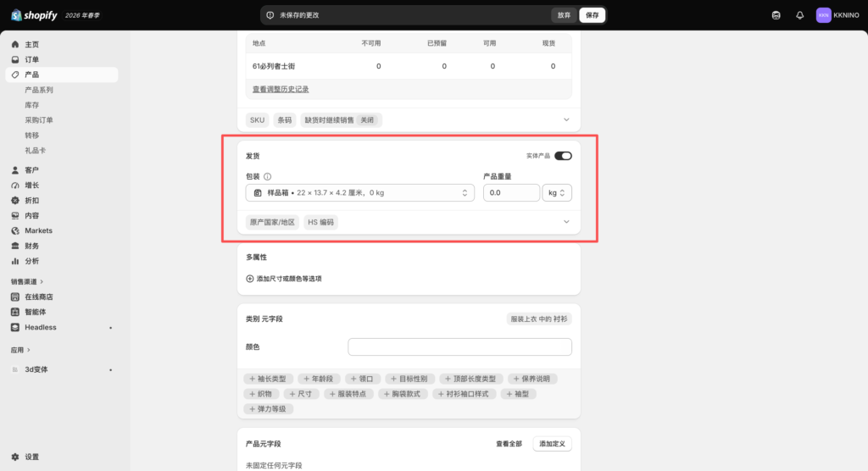Click the unsaved changes alert icon
This screenshot has width=868, height=471.
[270, 15]
